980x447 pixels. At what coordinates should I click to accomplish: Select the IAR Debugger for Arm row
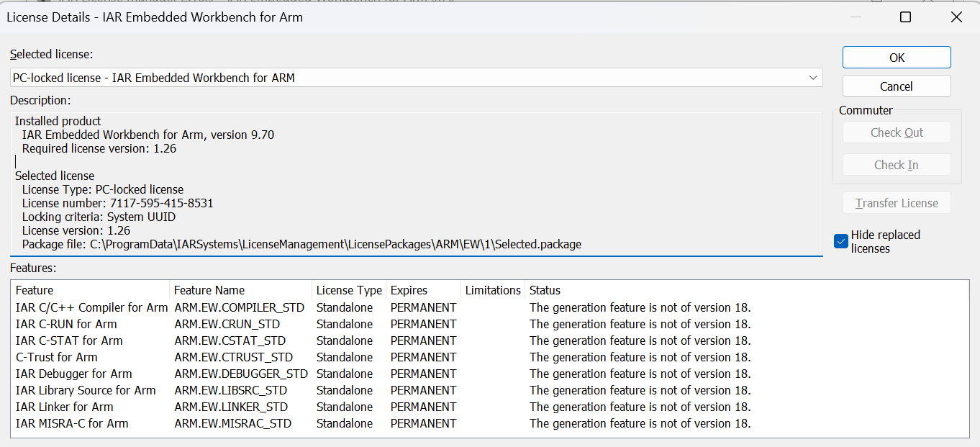(73, 374)
